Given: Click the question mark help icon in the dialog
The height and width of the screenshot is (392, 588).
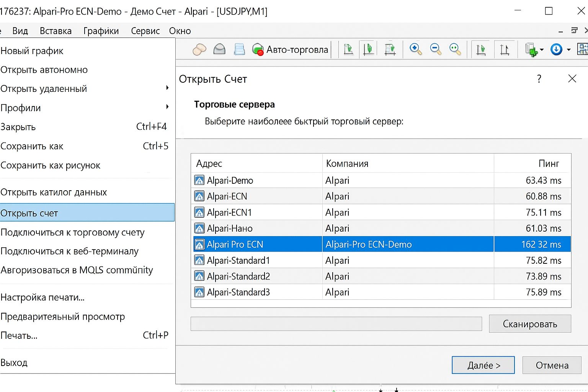Looking at the screenshot, I should coord(539,79).
